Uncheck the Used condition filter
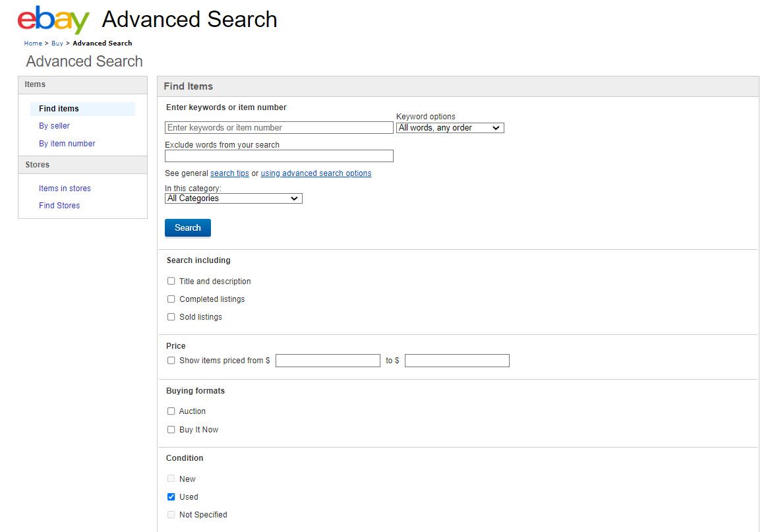774x532 pixels. pyautogui.click(x=171, y=496)
